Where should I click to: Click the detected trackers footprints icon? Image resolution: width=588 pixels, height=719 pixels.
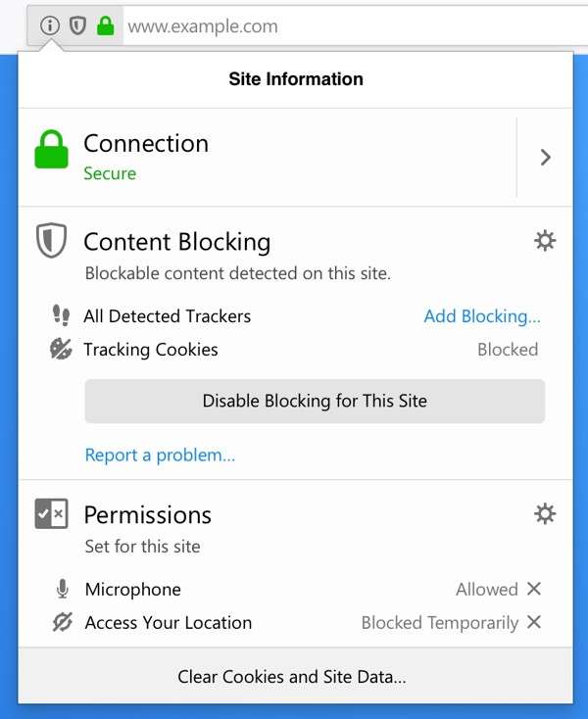pos(61,315)
